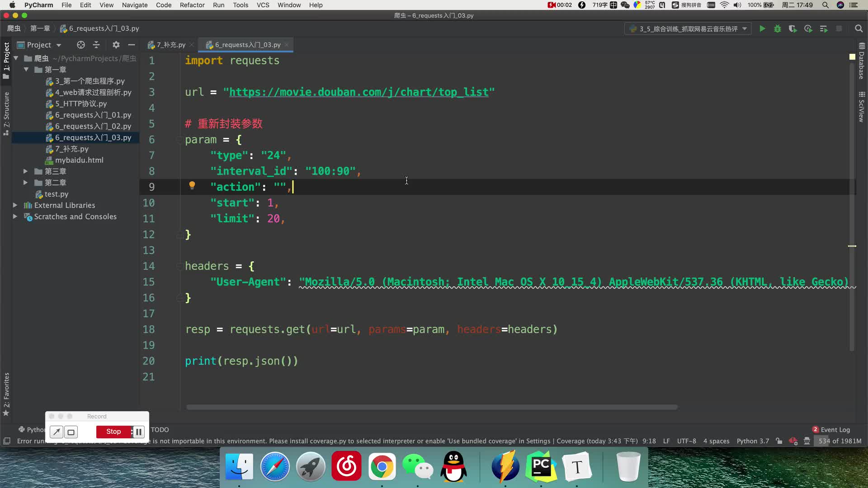Start debugging with the bug icon
The width and height of the screenshot is (868, 488).
click(x=778, y=29)
